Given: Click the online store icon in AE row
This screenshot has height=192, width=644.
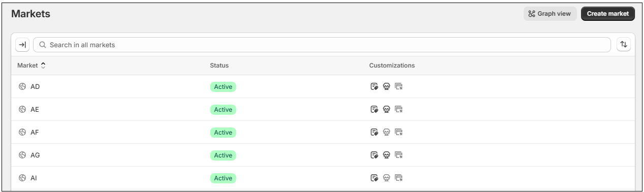Looking at the screenshot, I should point(387,109).
